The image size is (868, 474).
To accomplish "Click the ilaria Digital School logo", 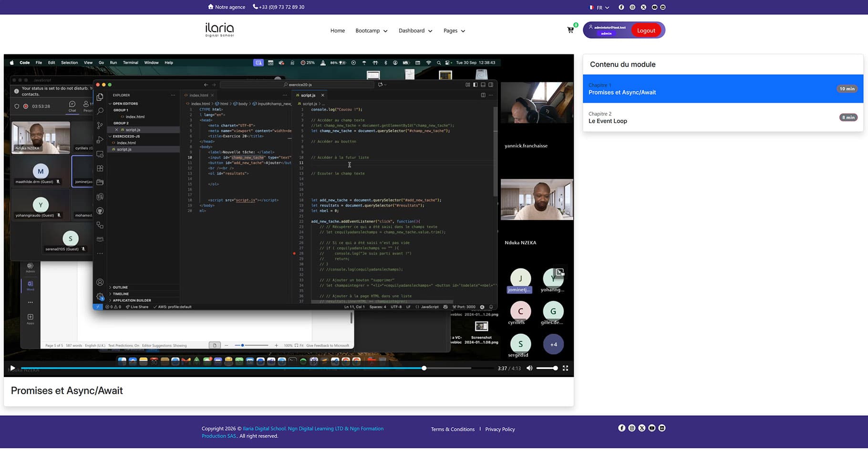I will click(219, 30).
